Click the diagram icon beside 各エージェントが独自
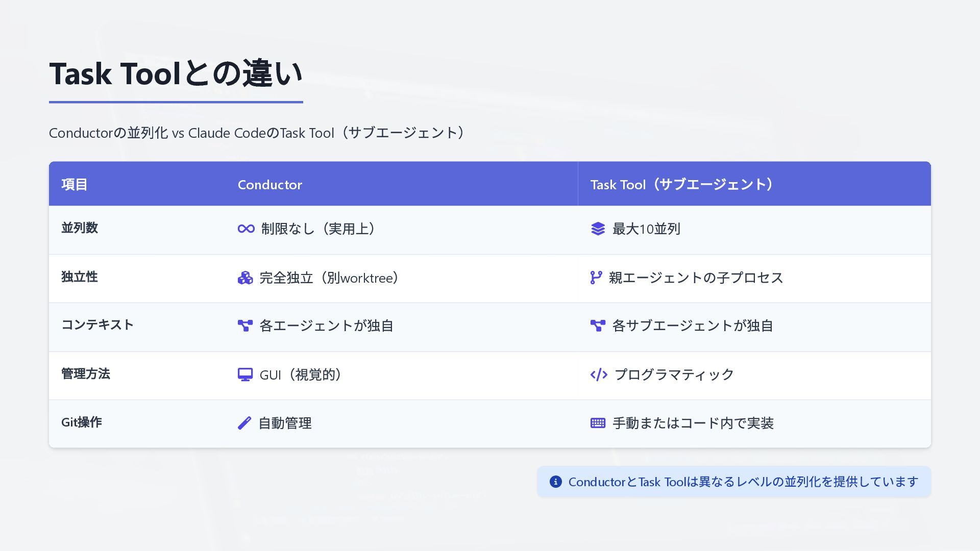The width and height of the screenshot is (980, 551). point(245,326)
